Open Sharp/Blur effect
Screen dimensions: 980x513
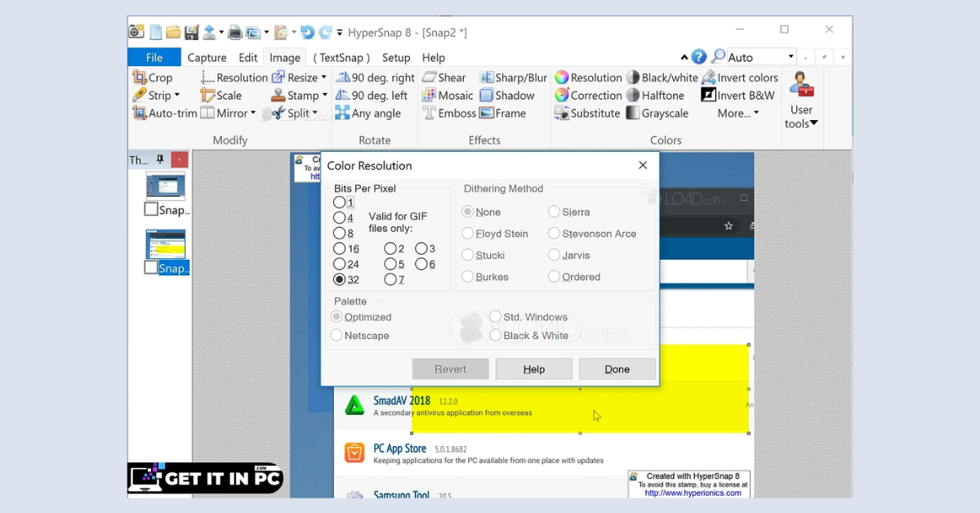pos(514,78)
